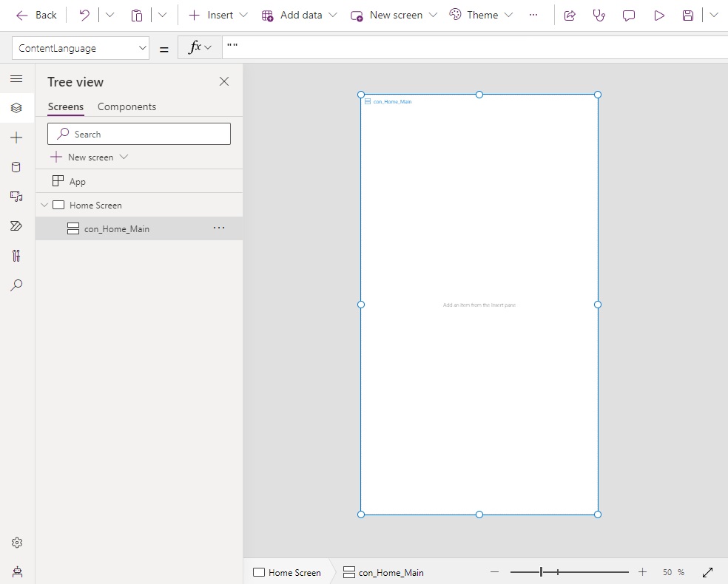Open Media pane in left sidebar
Viewport: 728px width, 584px height.
(x=16, y=197)
